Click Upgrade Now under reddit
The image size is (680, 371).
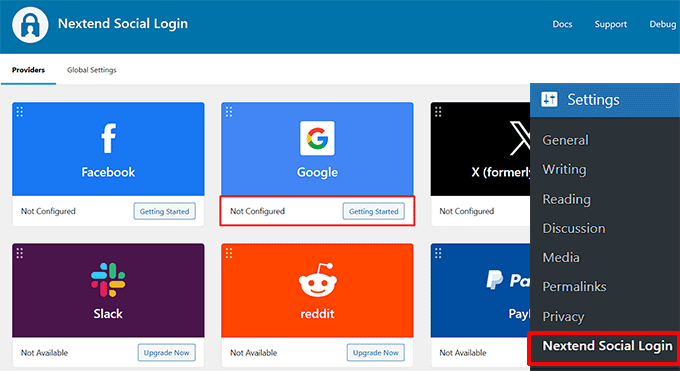coord(376,352)
